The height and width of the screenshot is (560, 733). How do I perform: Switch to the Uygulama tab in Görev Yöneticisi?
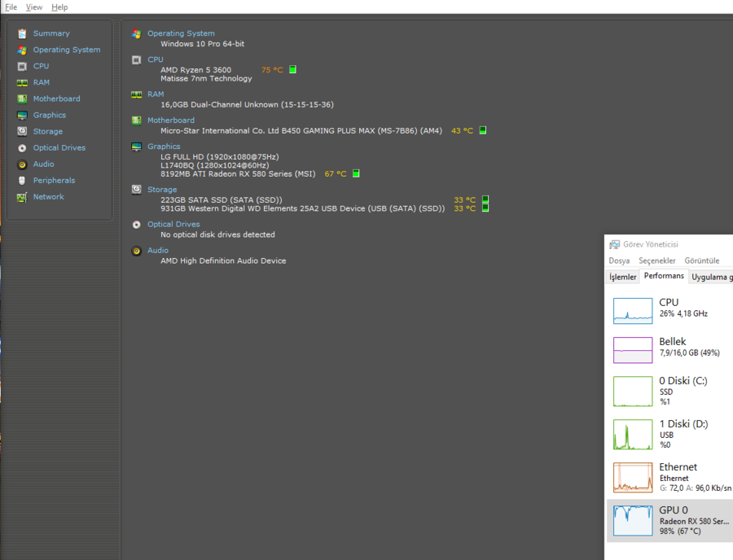[x=711, y=277]
